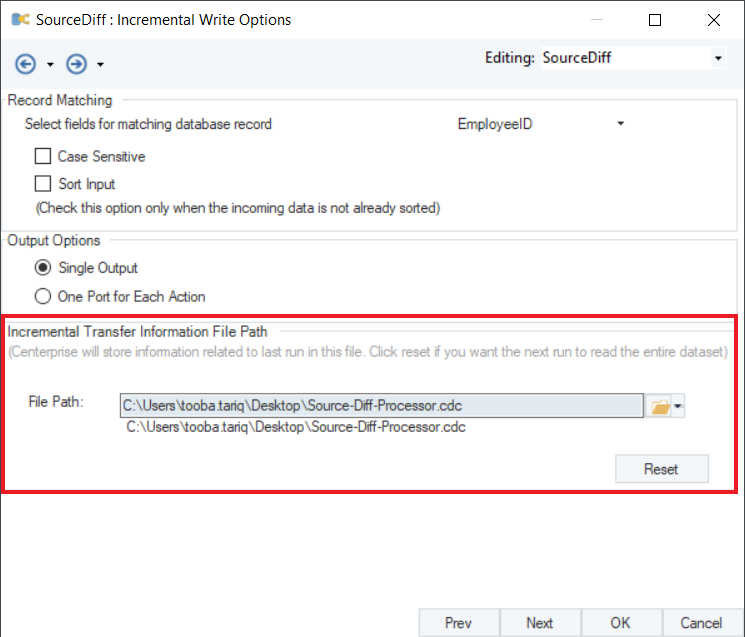The image size is (745, 637).
Task: Choose One Port for Each Action
Action: pos(43,296)
